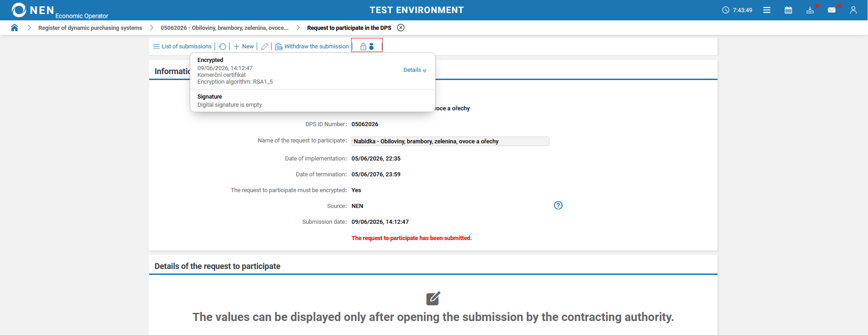Viewport: 868px width, 335px height.
Task: Click the Submission date value 09/06/2026, 14:12:47
Action: 380,222
